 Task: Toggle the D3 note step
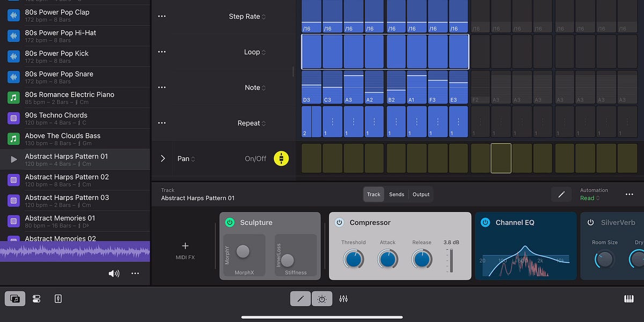pyautogui.click(x=311, y=87)
